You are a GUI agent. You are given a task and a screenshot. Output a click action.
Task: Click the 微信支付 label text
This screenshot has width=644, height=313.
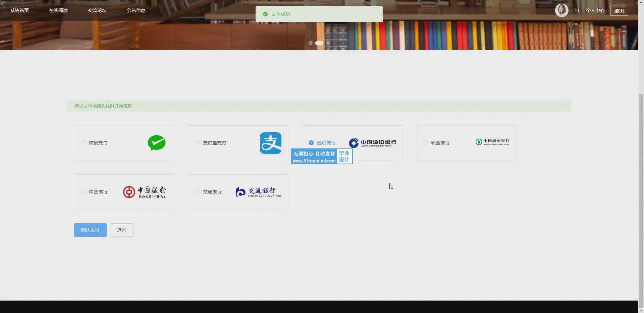click(98, 143)
